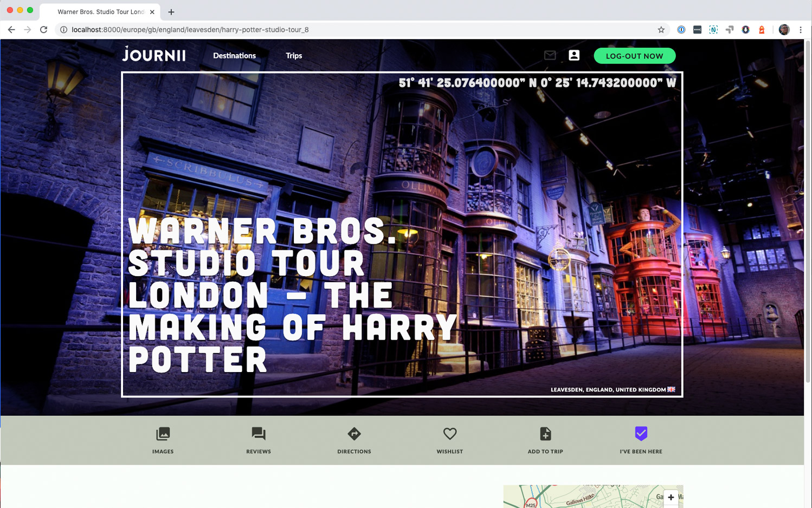The height and width of the screenshot is (508, 812).
Task: Open Chrome profile avatar
Action: (784, 30)
